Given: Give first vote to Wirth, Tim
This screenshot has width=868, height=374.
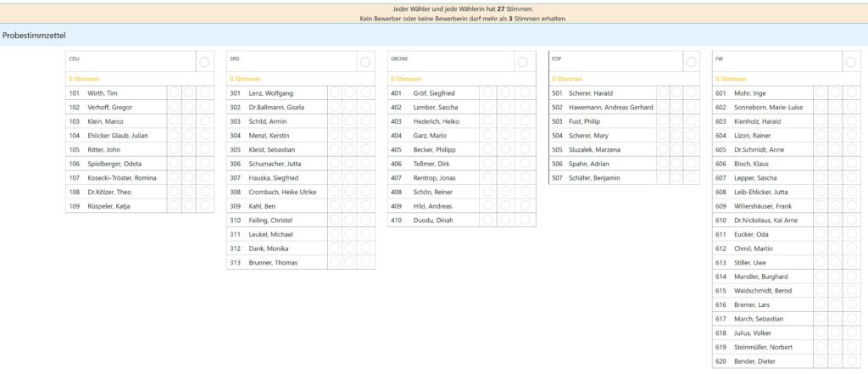Looking at the screenshot, I should point(174,93).
